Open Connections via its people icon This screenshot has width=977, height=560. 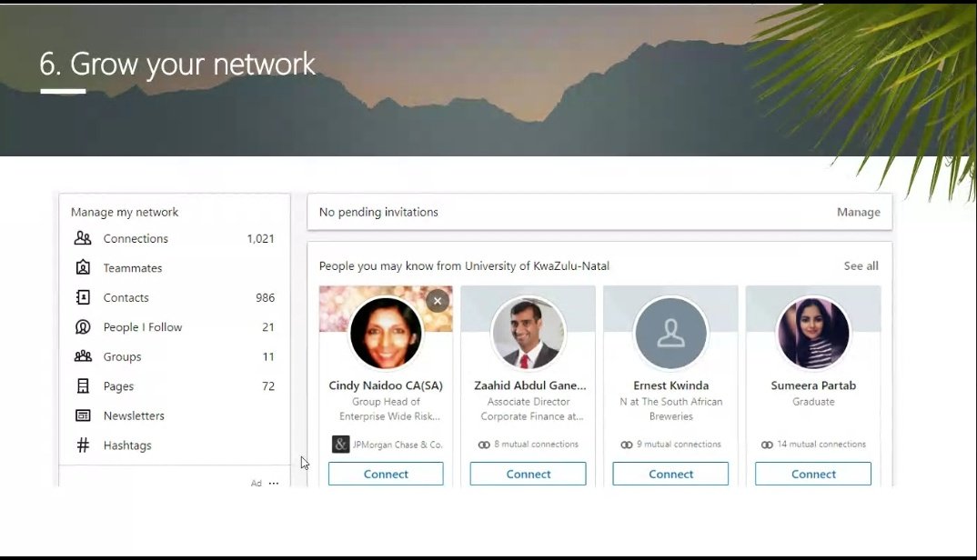[83, 238]
